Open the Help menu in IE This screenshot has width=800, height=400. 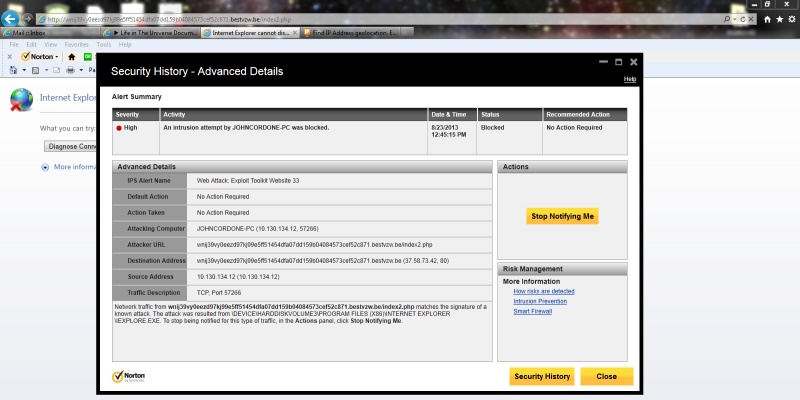point(125,45)
